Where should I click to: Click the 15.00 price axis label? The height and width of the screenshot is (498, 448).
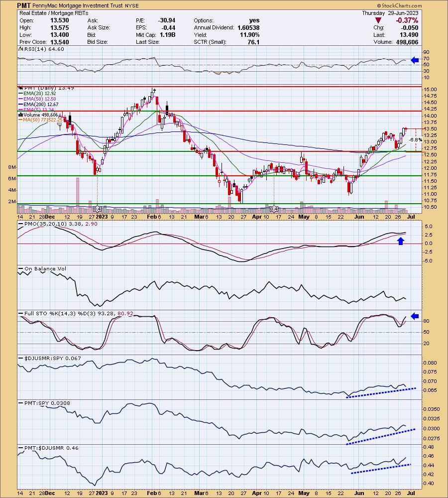(x=430, y=90)
